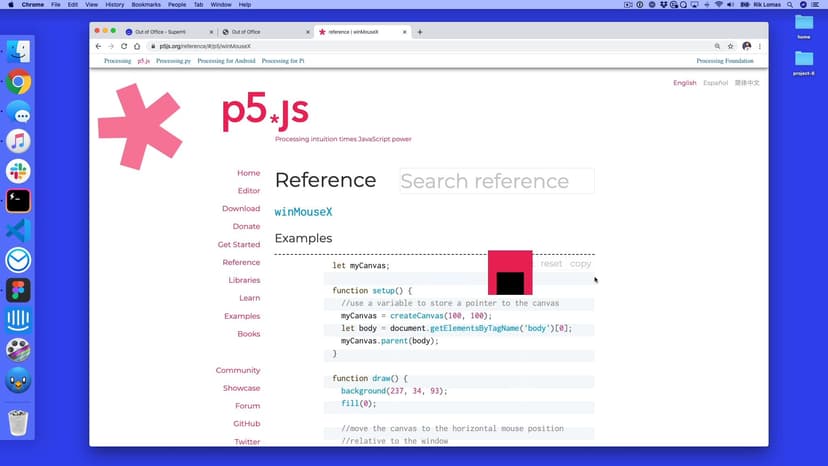Click the pink p5.js asterisk logo
This screenshot has width=828, height=466.
pos(139,127)
